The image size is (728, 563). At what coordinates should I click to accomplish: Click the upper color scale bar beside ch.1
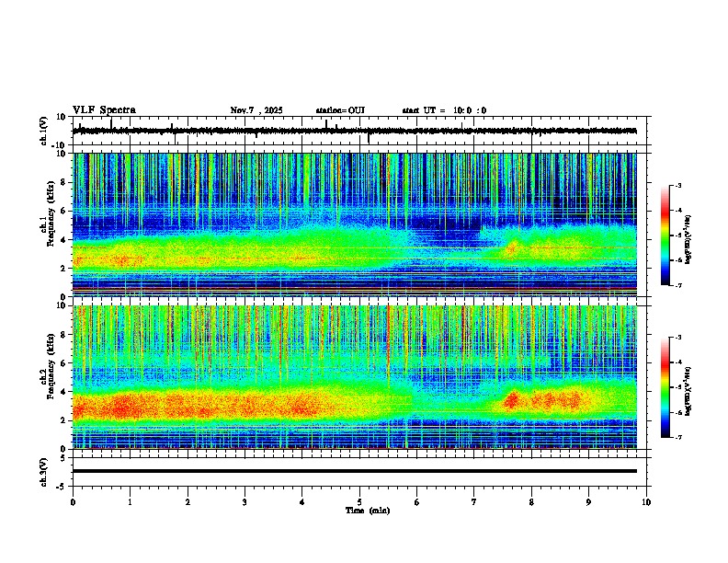(665, 236)
